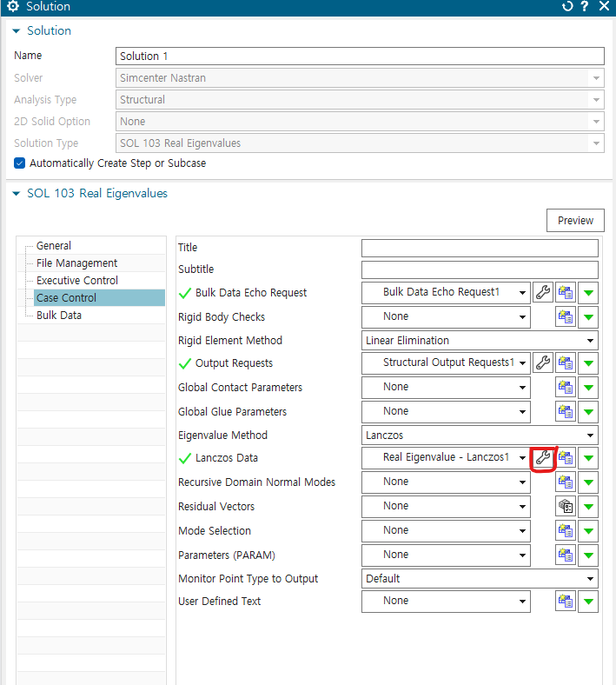Open Bulk Data Echo Request green arrow menu

[588, 293]
